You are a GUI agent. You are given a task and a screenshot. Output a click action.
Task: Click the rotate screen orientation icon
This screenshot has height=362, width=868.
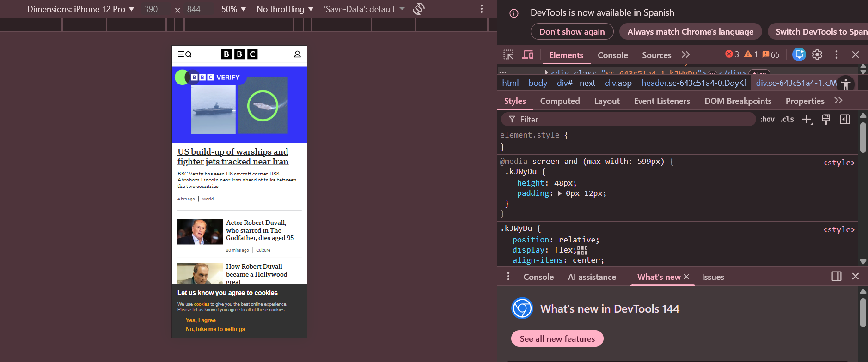tap(419, 9)
